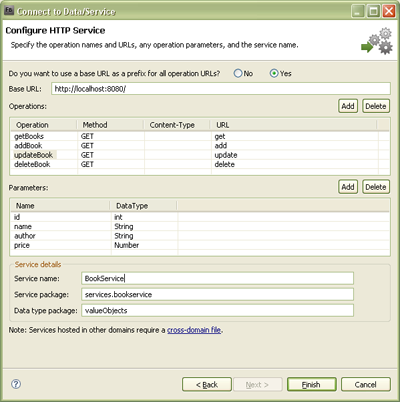Click the Parameters Delete button
The width and height of the screenshot is (400, 402).
376,187
